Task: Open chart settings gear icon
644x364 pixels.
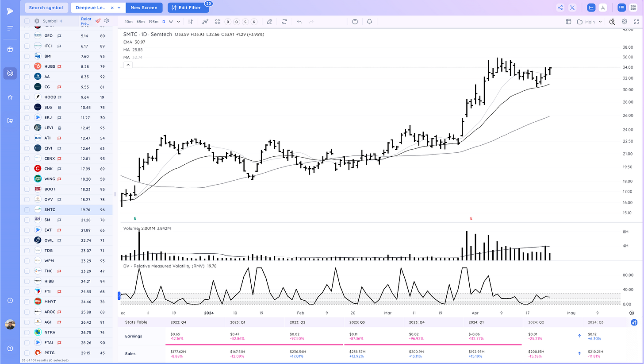Action: click(x=625, y=21)
